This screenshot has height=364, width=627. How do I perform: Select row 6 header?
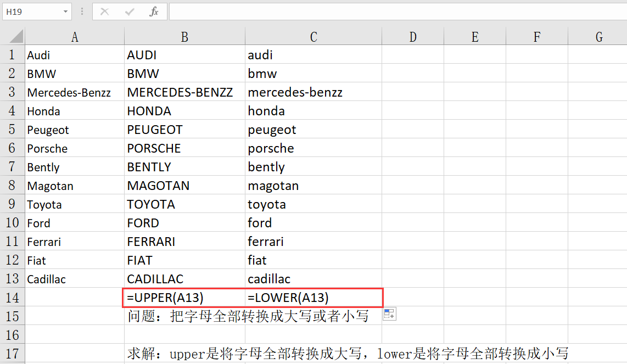pyautogui.click(x=12, y=148)
